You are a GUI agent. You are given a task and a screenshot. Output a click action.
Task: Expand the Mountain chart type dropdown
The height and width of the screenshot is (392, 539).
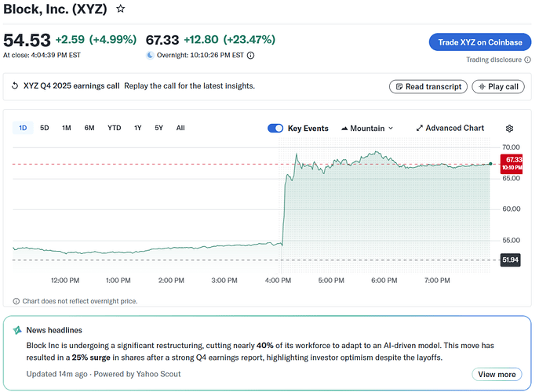point(367,129)
